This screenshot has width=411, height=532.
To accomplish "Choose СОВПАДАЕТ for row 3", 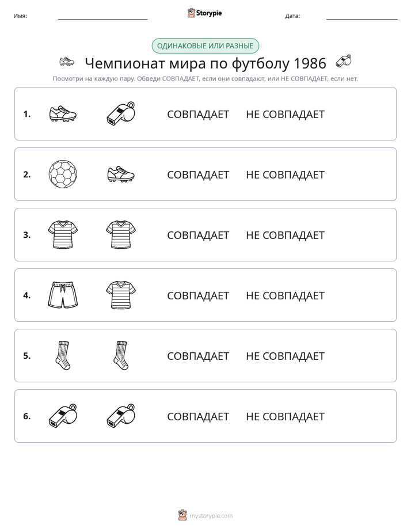I will click(198, 235).
